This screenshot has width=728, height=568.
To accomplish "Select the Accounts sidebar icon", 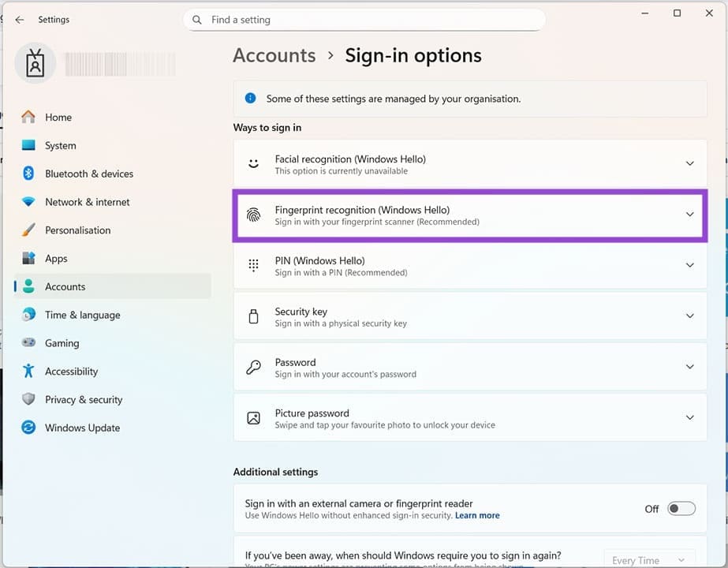I will tap(28, 286).
